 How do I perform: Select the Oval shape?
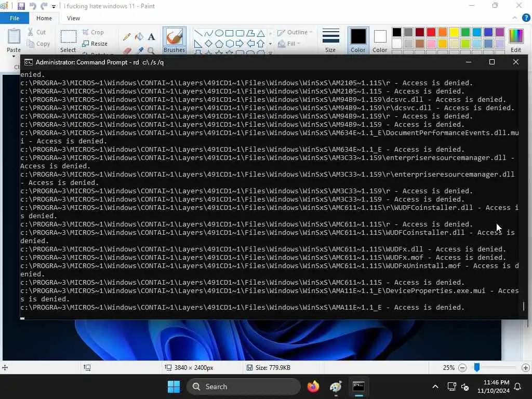pos(219,33)
